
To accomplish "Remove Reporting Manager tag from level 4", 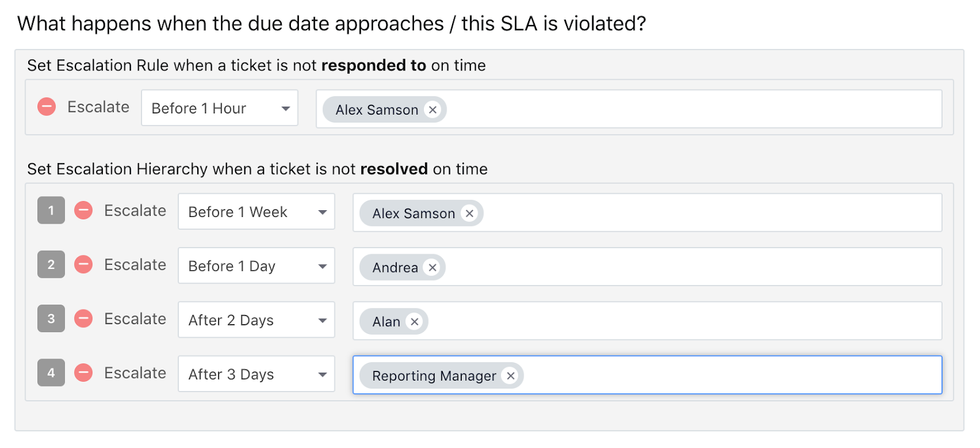I will (511, 376).
